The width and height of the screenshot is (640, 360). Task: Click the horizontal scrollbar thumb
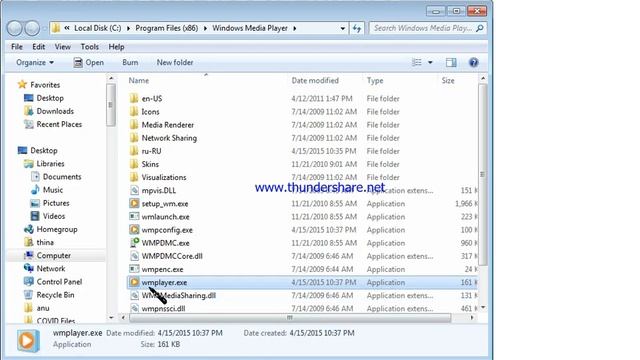point(290,318)
